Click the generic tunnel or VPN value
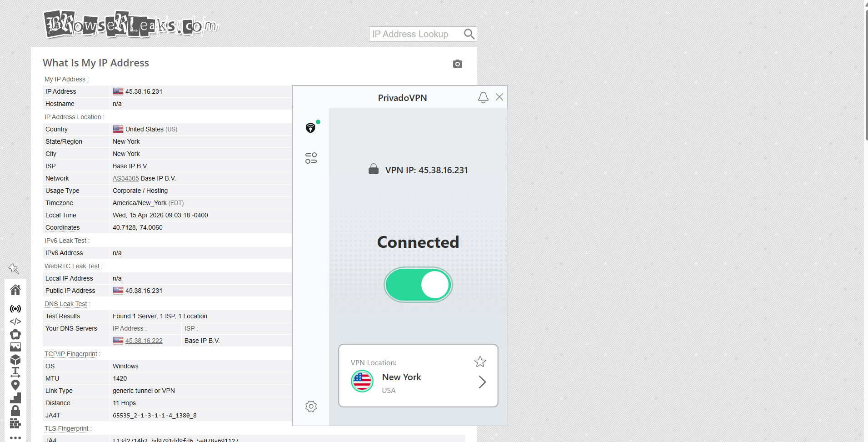 tap(144, 391)
